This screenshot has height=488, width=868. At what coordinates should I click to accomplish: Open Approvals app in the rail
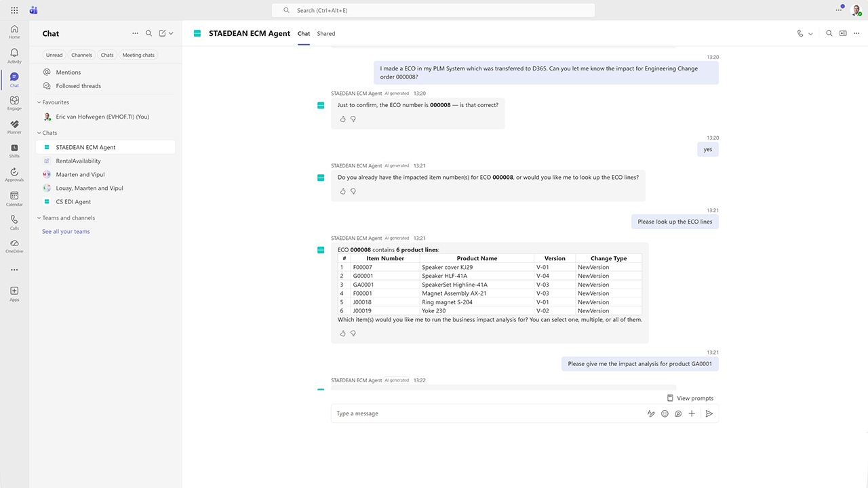[x=14, y=174]
